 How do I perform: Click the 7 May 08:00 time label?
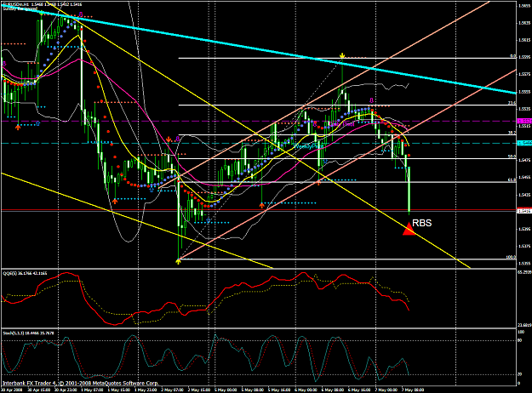point(413,390)
